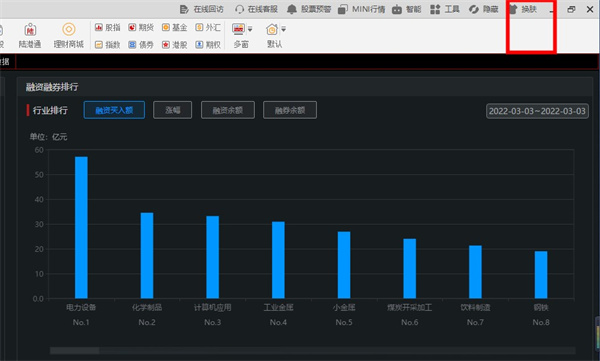Switch to 涨幅 ranking tab

(x=173, y=110)
